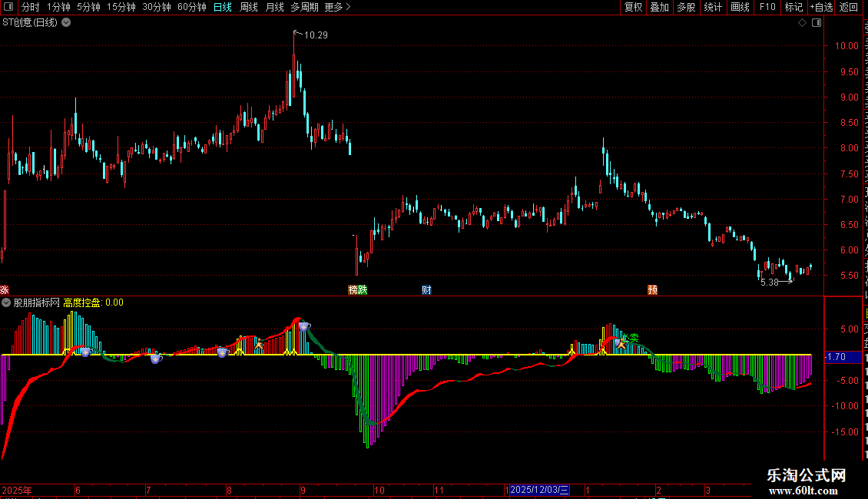Screen dimensions: 868x499
Task: Click the 跌 event marker
Action: tap(363, 290)
